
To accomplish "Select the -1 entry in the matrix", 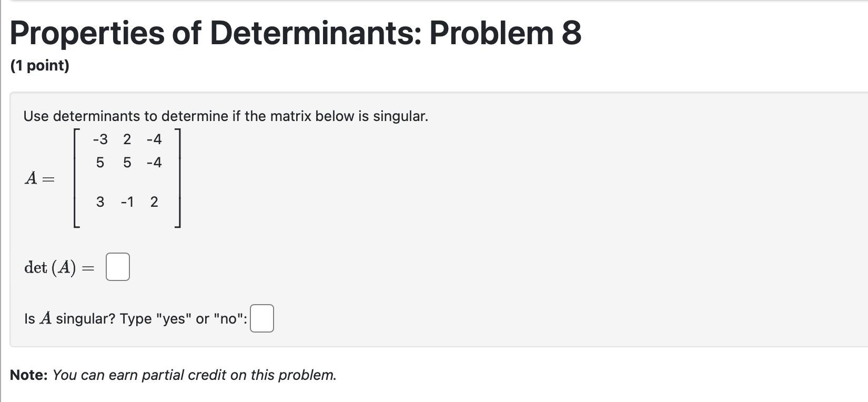I will click(127, 202).
